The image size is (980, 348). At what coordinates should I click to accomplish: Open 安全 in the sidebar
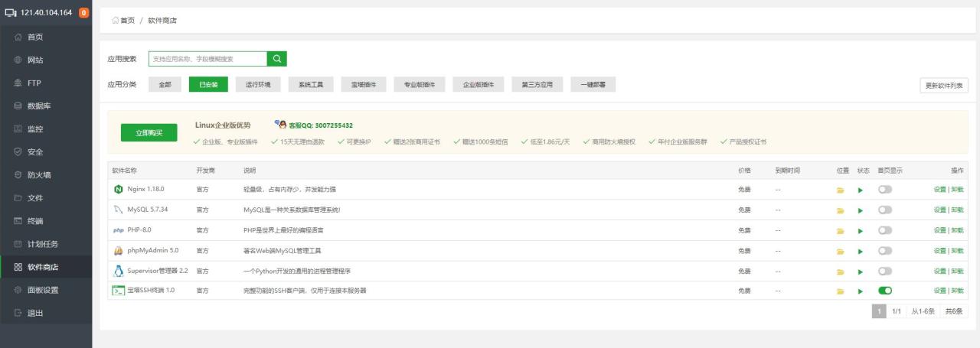[x=46, y=151]
